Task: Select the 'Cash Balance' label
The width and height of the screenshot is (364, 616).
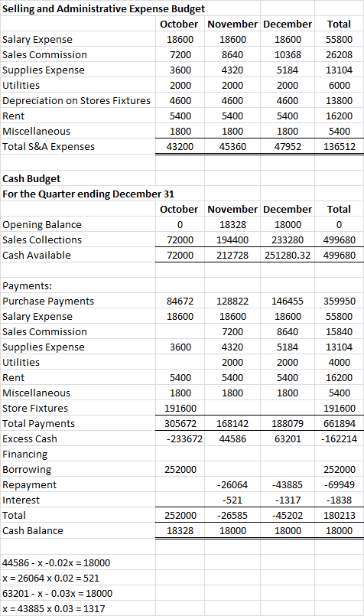Action: [x=33, y=531]
